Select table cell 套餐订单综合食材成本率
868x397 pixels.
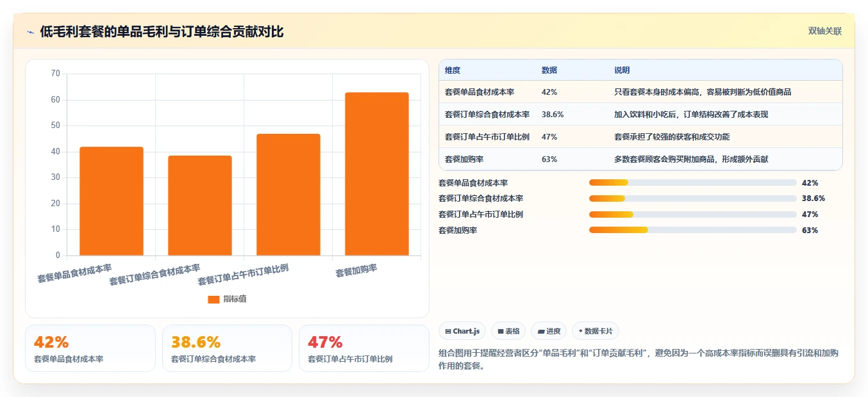click(487, 115)
